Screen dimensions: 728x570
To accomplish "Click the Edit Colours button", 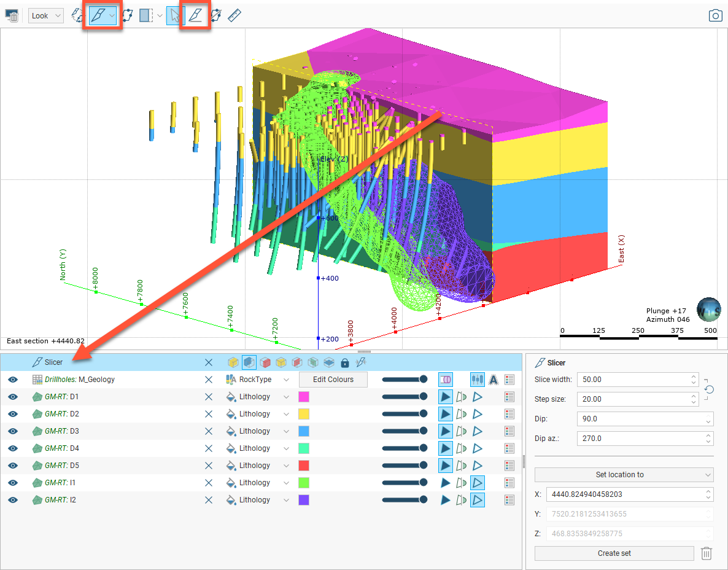I will coord(333,380).
